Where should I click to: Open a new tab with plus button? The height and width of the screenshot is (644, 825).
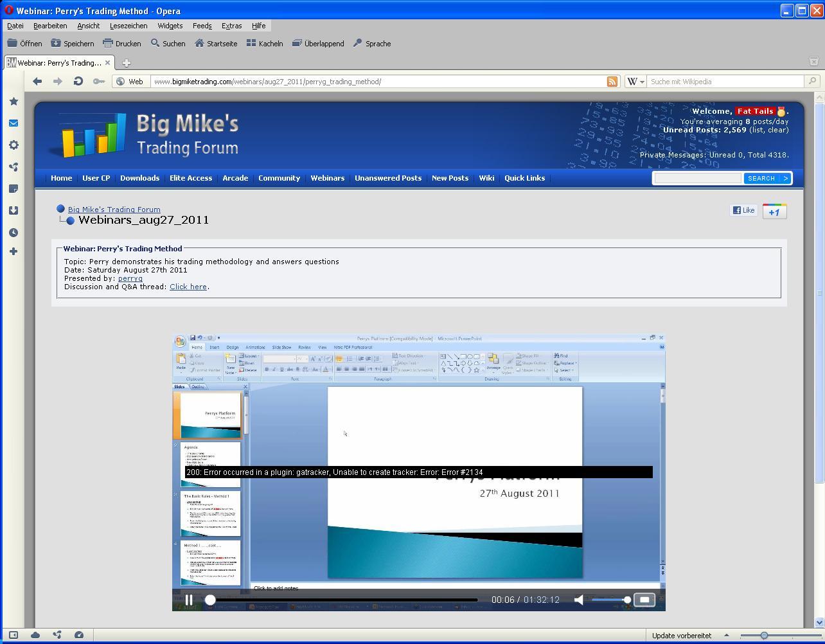coord(127,63)
